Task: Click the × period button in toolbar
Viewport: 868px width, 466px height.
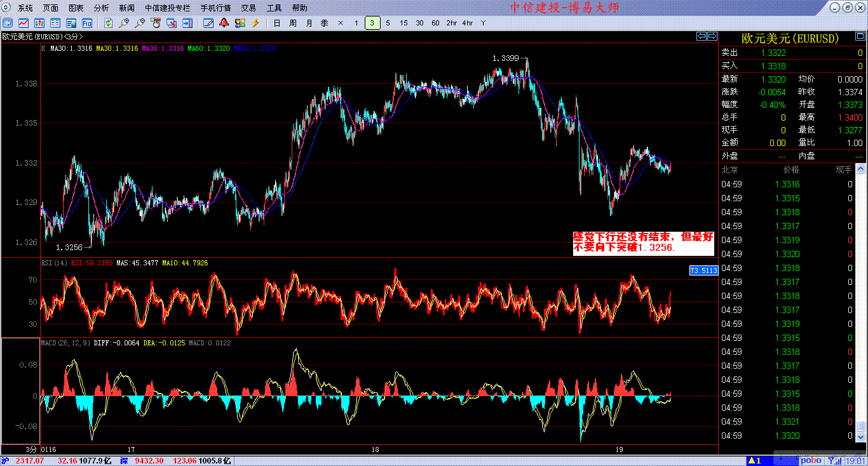Action: (341, 23)
